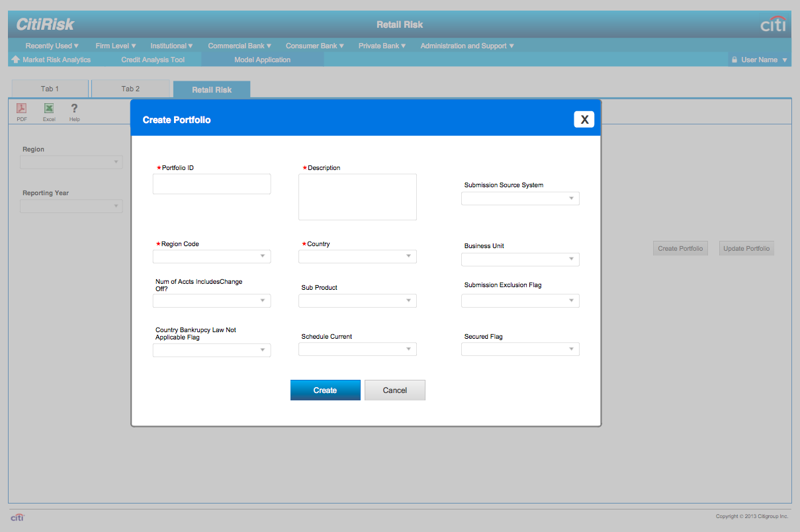Image resolution: width=800 pixels, height=532 pixels.
Task: Switch to Tab 1
Action: coord(50,89)
